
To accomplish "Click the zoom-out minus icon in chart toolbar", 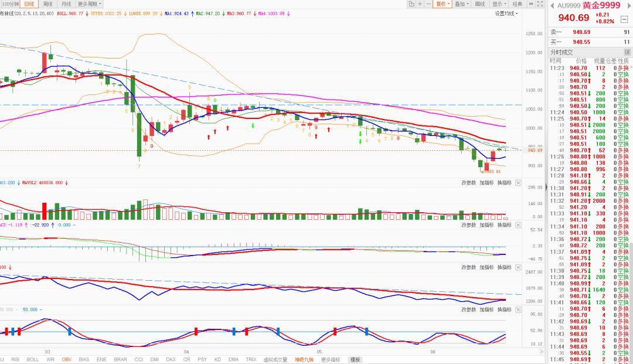I will pyautogui.click(x=428, y=4).
